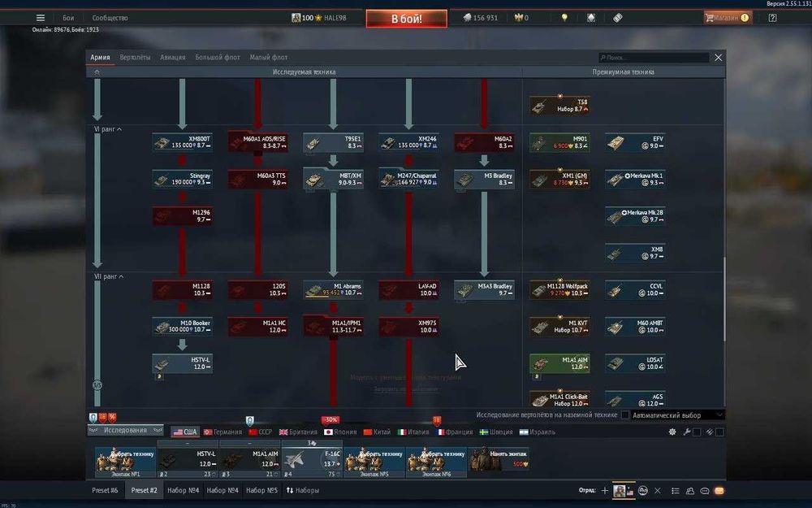Open the Наборы presets list
The width and height of the screenshot is (812, 508).
click(x=302, y=490)
